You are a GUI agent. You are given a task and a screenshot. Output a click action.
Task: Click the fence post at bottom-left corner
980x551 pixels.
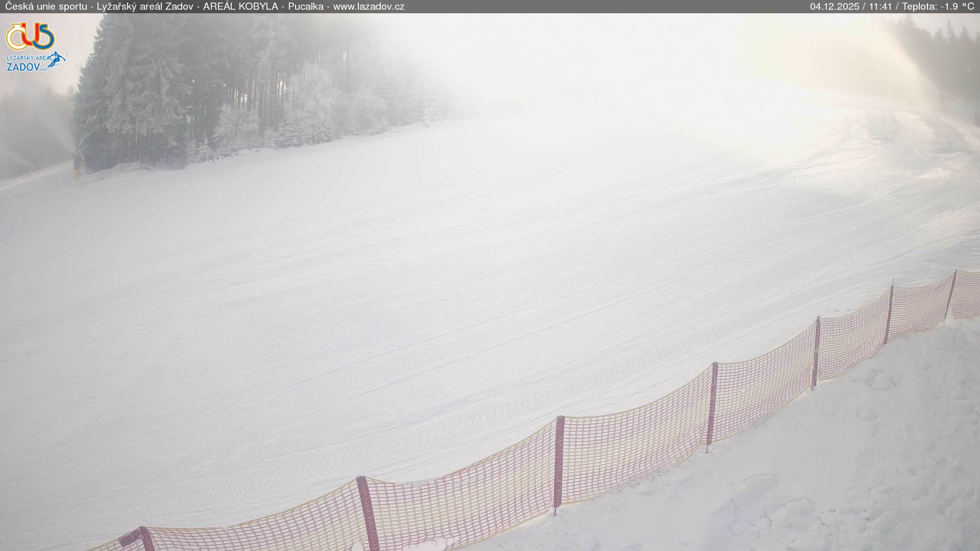point(145,538)
